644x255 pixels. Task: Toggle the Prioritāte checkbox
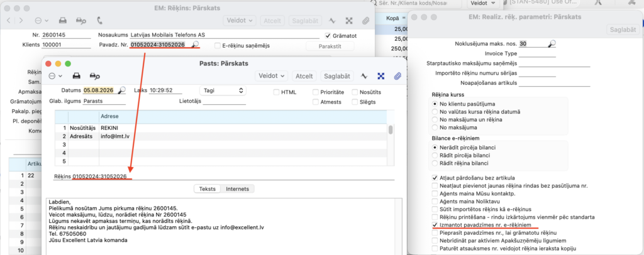pyautogui.click(x=316, y=92)
